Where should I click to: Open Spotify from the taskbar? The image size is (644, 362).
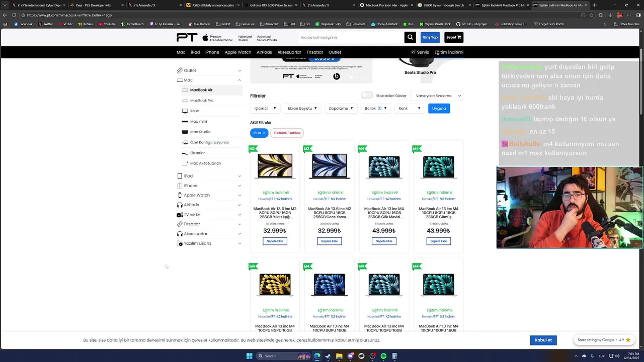383,356
